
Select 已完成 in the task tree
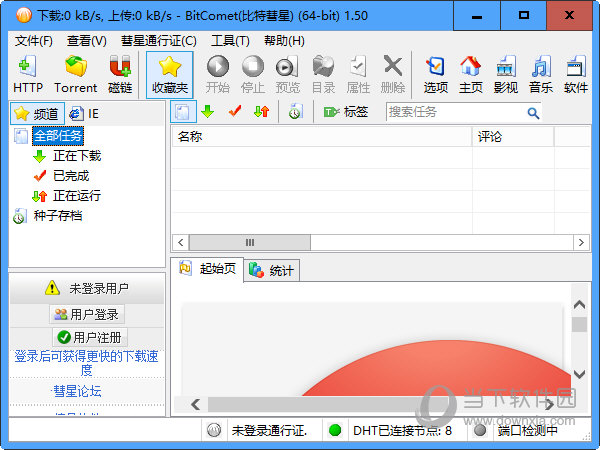pyautogui.click(x=71, y=176)
